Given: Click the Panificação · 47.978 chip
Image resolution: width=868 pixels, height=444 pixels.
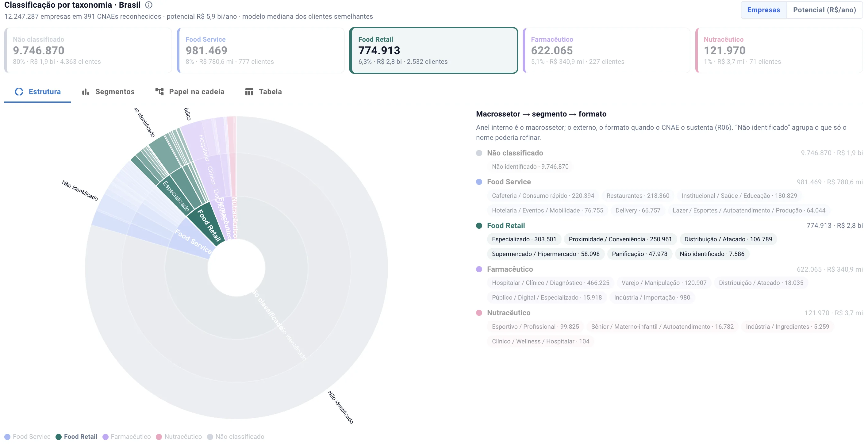Looking at the screenshot, I should point(639,254).
